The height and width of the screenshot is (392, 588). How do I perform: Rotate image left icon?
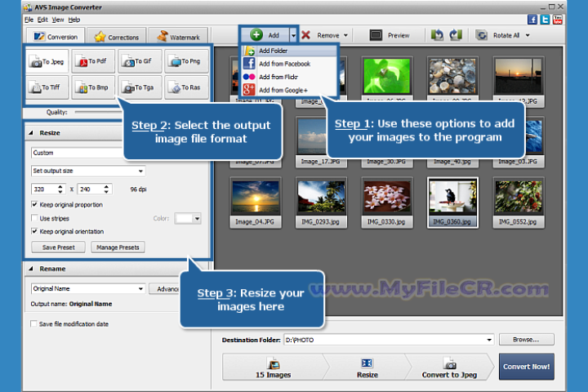[437, 35]
